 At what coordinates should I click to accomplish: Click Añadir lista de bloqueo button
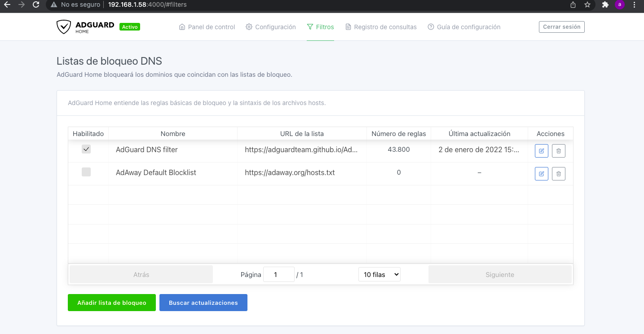tap(112, 303)
